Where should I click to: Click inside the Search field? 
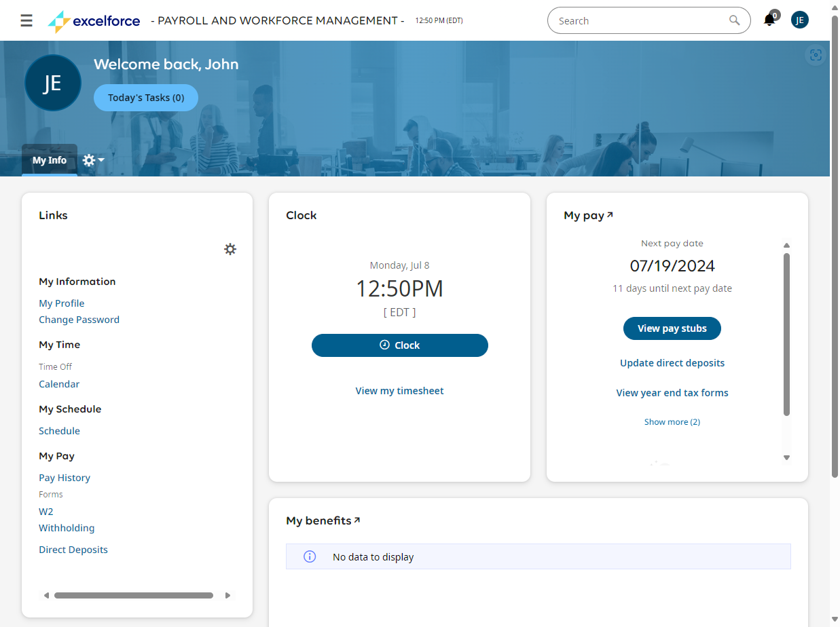pos(638,20)
